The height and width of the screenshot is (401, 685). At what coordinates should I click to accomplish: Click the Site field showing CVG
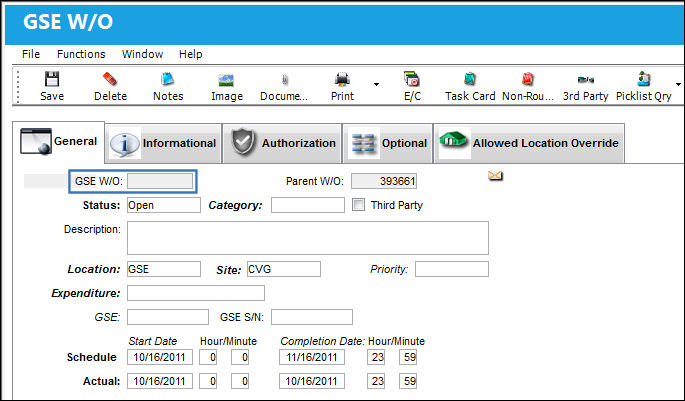284,269
